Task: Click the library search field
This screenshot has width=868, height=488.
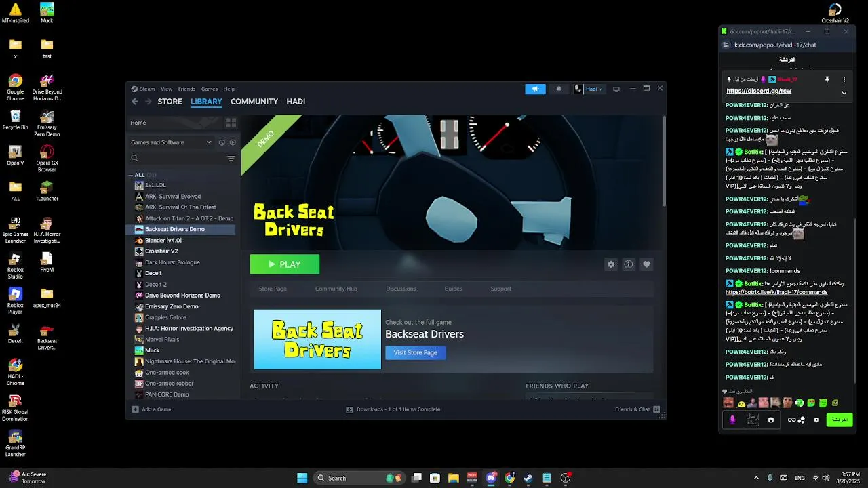Action: pyautogui.click(x=176, y=158)
